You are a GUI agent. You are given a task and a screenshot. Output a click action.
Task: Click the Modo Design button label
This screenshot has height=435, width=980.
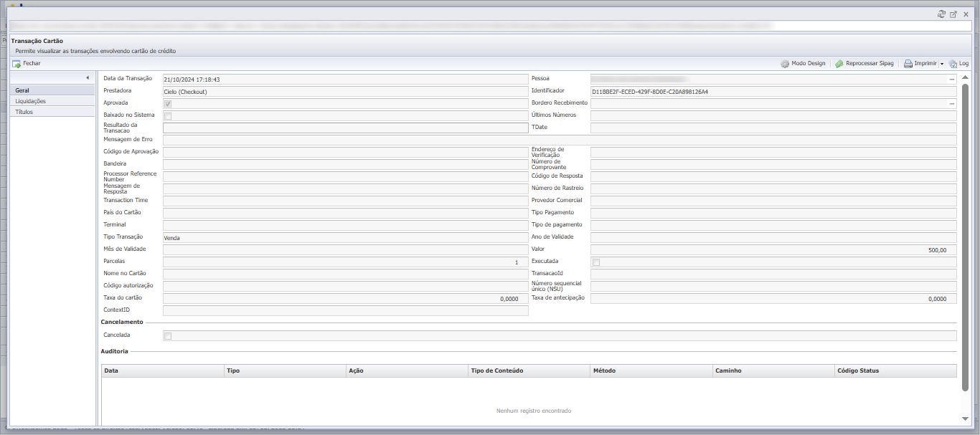click(808, 64)
